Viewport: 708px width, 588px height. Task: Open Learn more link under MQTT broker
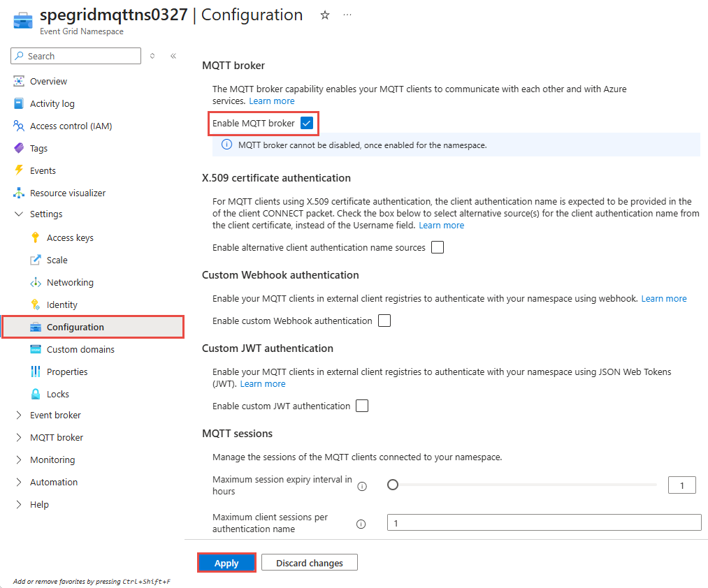pyautogui.click(x=272, y=101)
